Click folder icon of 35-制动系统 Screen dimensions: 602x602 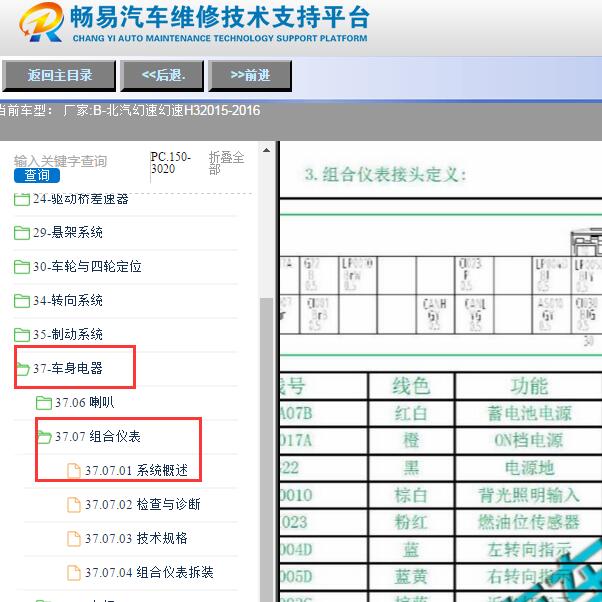(22, 334)
